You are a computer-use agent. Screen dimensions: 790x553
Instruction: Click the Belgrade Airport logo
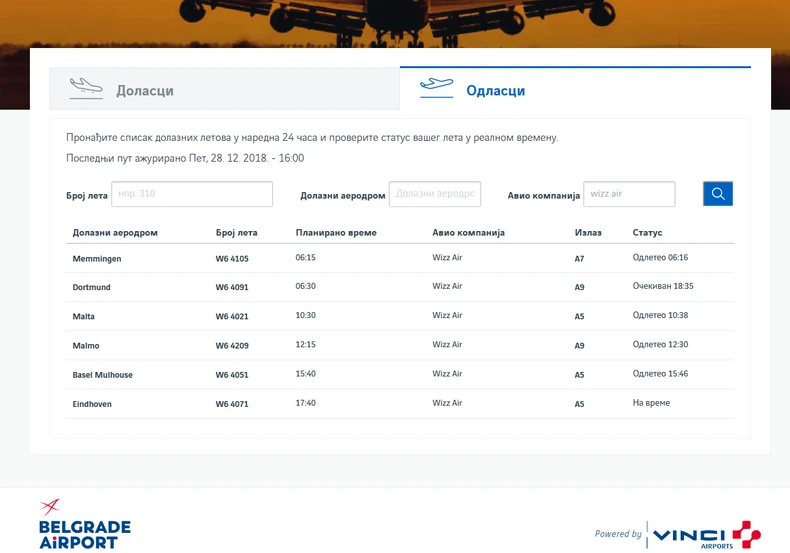click(x=84, y=524)
